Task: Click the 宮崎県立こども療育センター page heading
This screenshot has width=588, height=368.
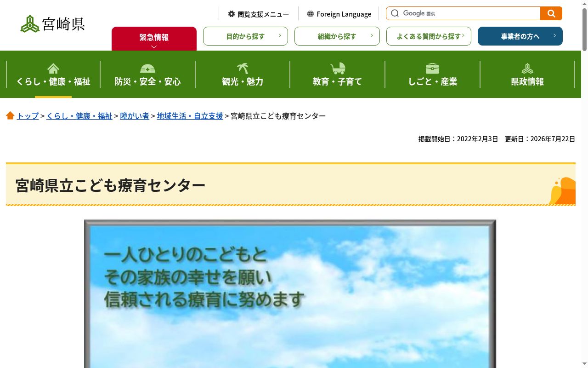Action: [110, 185]
